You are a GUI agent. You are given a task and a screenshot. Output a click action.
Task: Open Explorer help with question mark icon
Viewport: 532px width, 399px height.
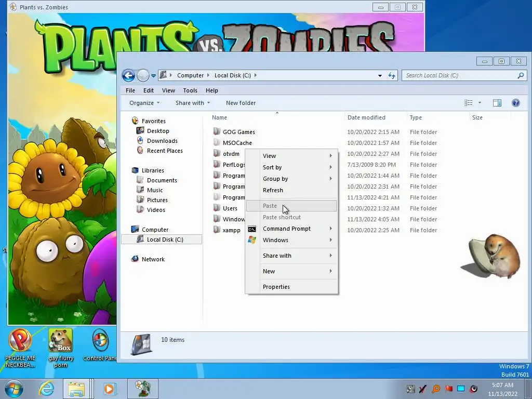coord(516,103)
